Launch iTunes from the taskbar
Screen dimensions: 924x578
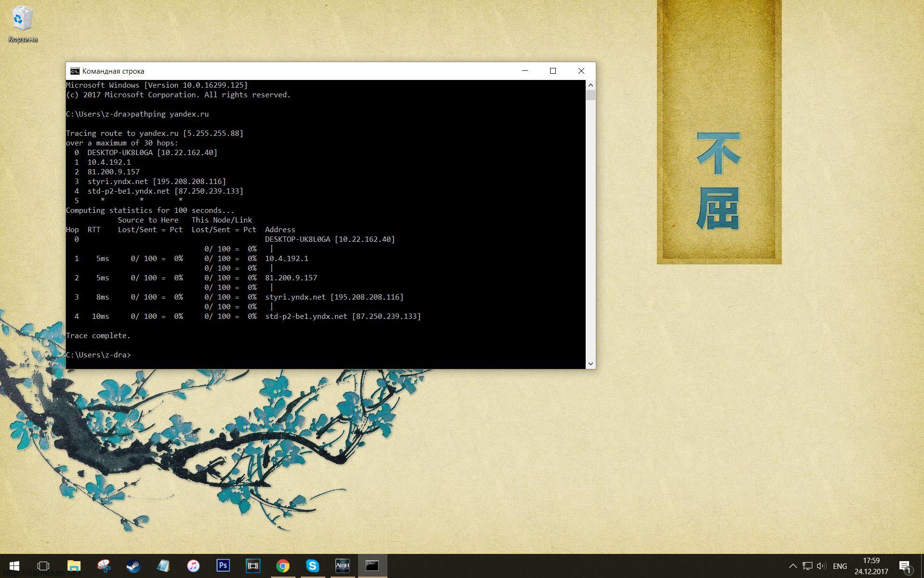click(193, 566)
